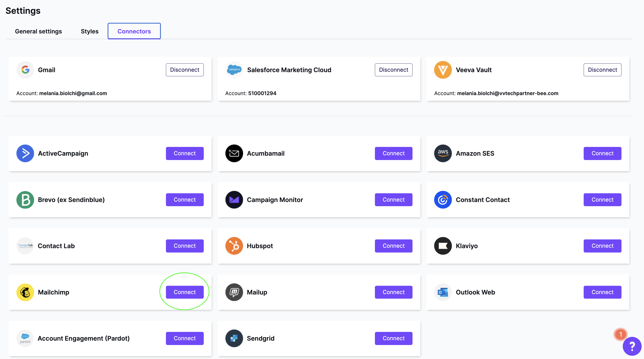Connect Brevo (ex Sendinblue)
The image size is (644, 359).
point(184,200)
